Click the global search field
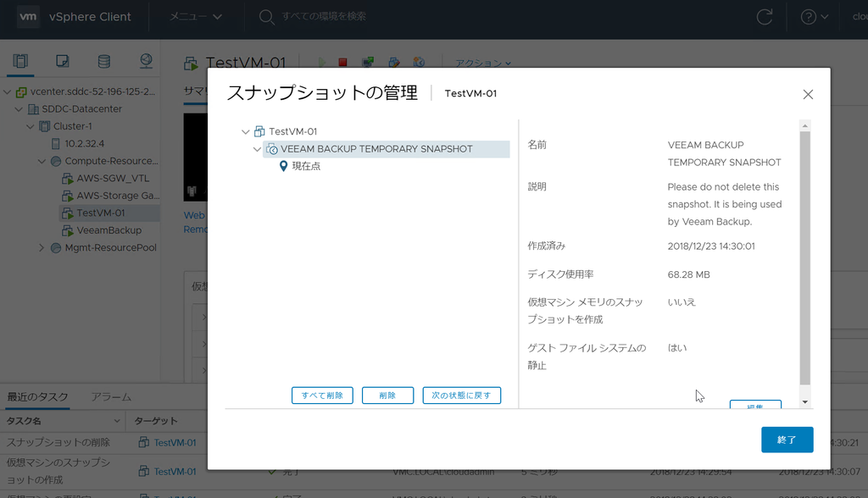Viewport: 868px width, 498px height. click(331, 16)
